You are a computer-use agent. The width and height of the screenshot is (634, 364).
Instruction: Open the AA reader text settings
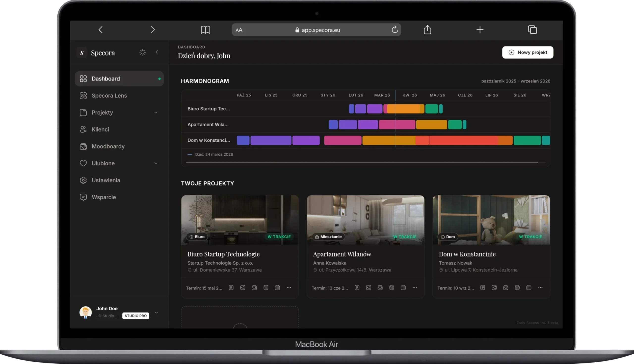click(x=239, y=30)
